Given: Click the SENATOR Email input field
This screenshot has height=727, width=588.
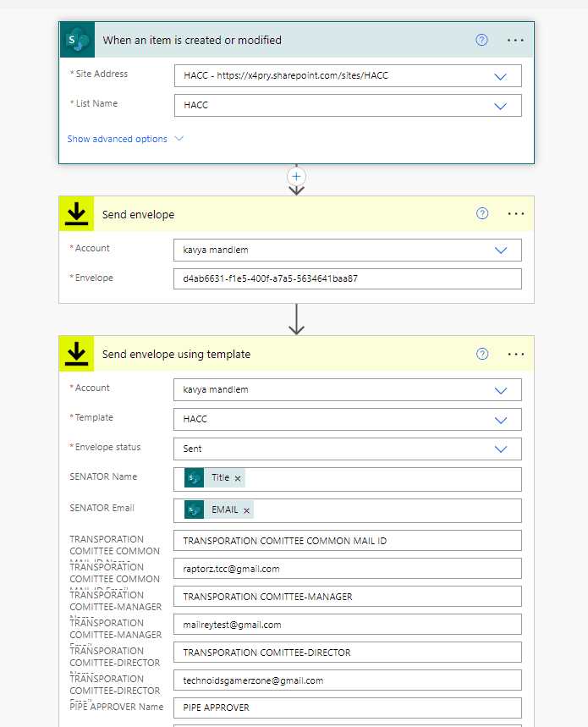Looking at the screenshot, I should coord(348,510).
